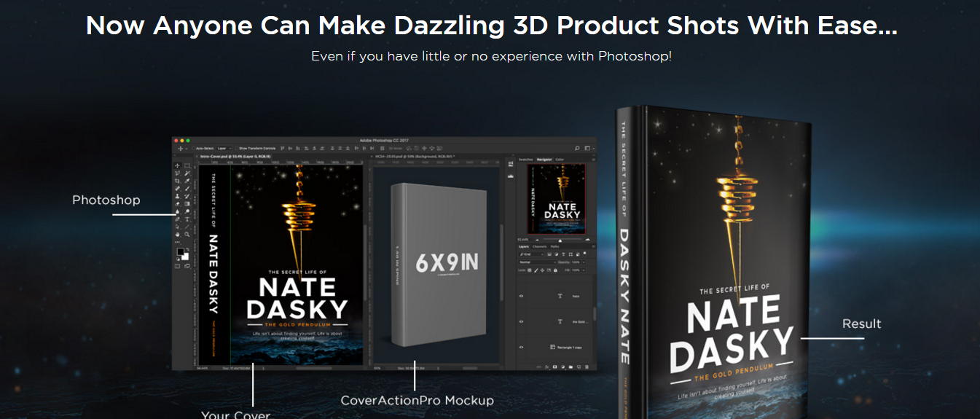Hide the Nate text layer
This screenshot has width=980, height=419.
click(522, 296)
